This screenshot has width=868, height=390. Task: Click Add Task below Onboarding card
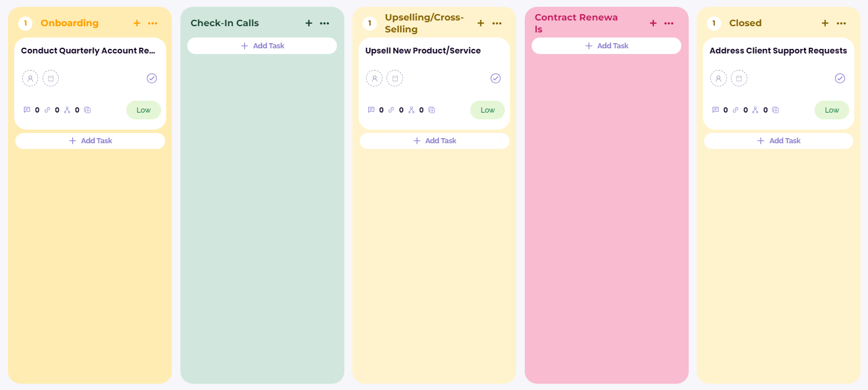[90, 141]
